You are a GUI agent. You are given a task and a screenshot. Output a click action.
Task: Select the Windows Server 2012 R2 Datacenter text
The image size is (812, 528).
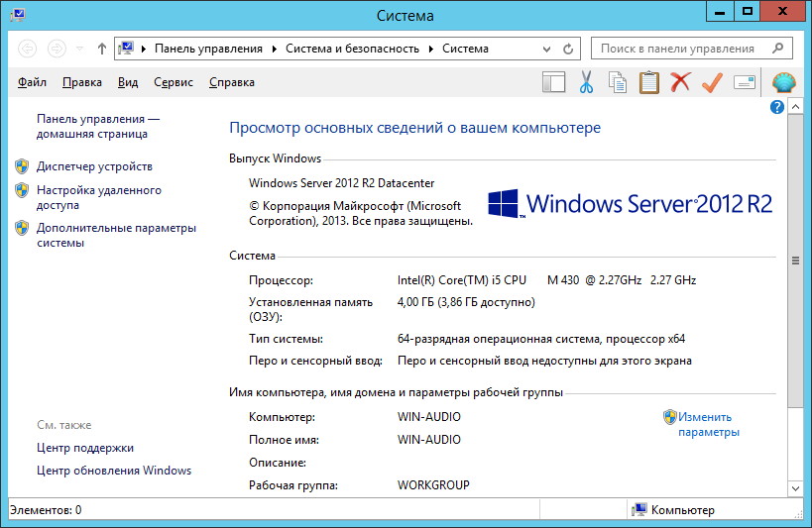341,183
